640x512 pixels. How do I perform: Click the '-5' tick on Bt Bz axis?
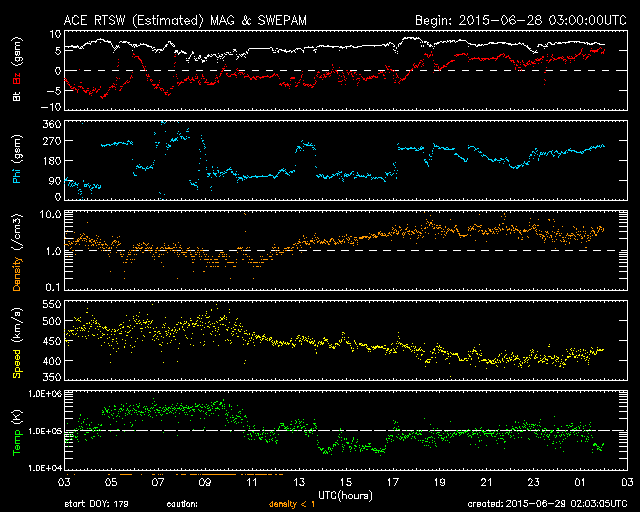point(53,90)
